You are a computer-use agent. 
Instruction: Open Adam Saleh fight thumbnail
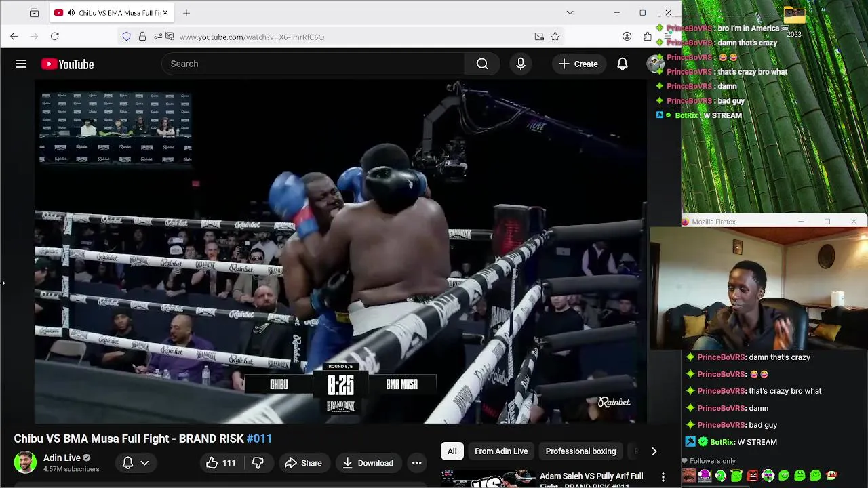tap(487, 479)
